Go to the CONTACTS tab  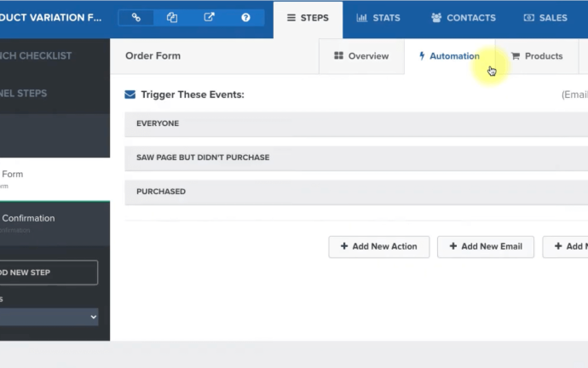tap(463, 18)
